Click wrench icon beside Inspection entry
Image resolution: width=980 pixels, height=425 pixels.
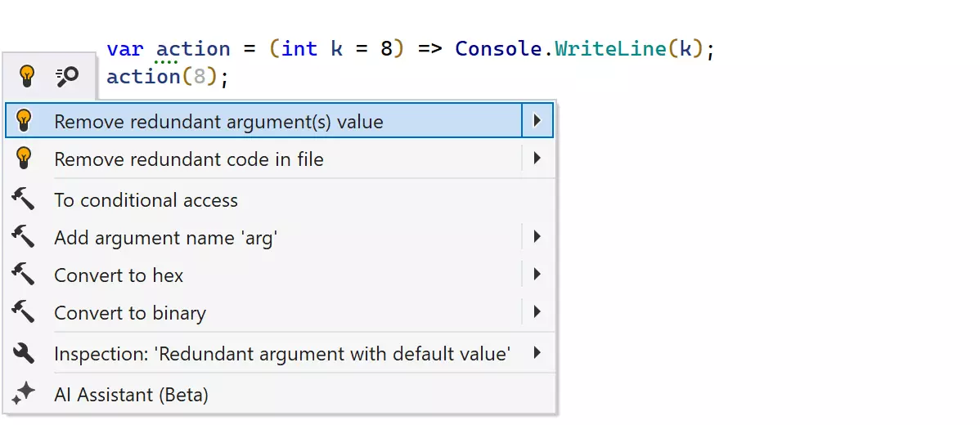point(24,353)
